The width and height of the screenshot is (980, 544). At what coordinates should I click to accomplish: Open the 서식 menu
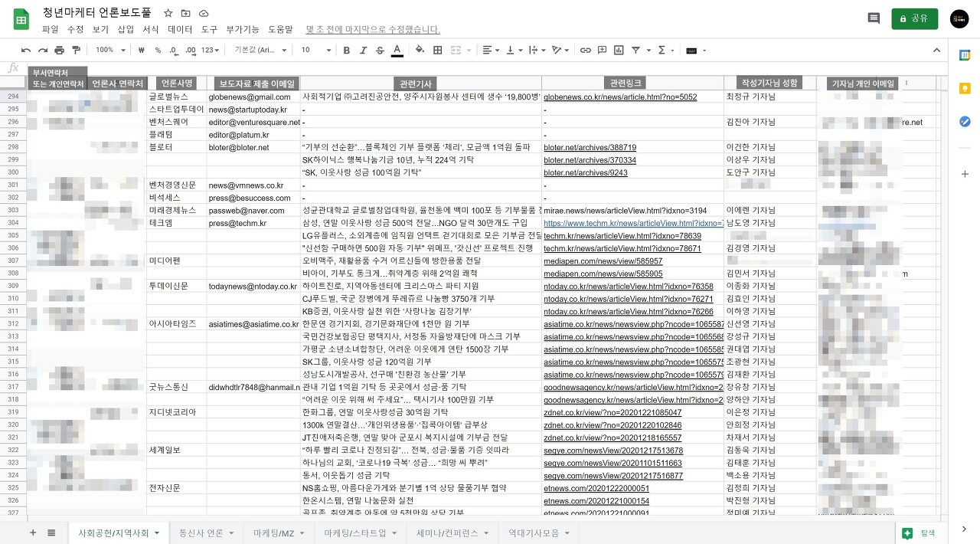(x=151, y=29)
